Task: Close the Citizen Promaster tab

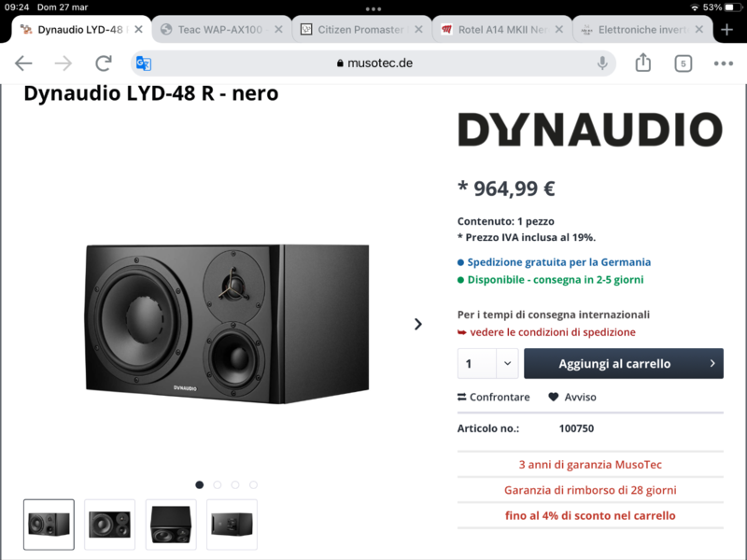Action: click(x=418, y=30)
